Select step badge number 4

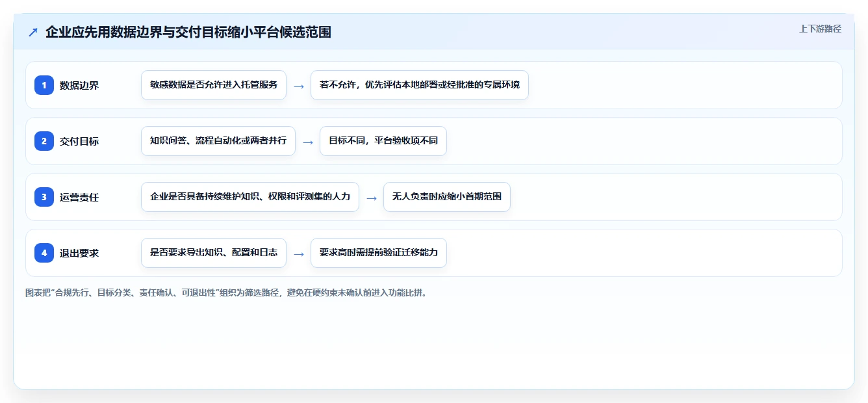click(44, 253)
